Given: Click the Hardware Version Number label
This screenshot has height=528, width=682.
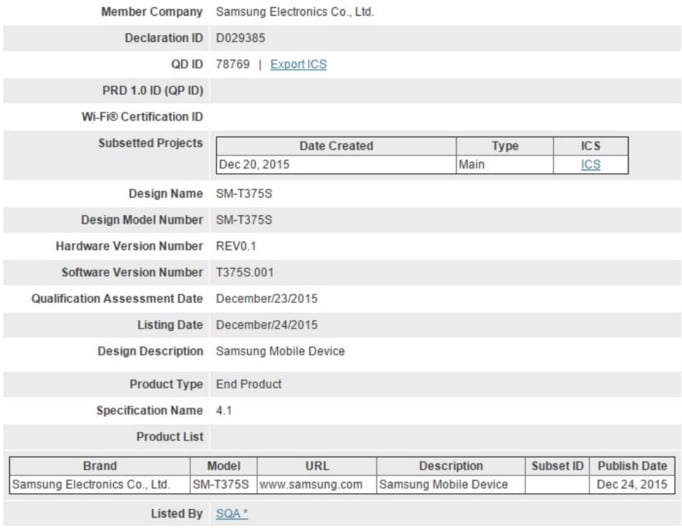Looking at the screenshot, I should click(129, 246).
